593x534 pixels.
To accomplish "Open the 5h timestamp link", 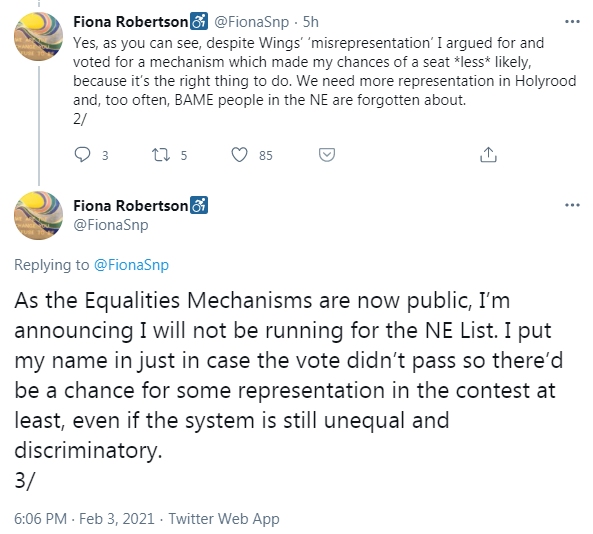I will [310, 22].
